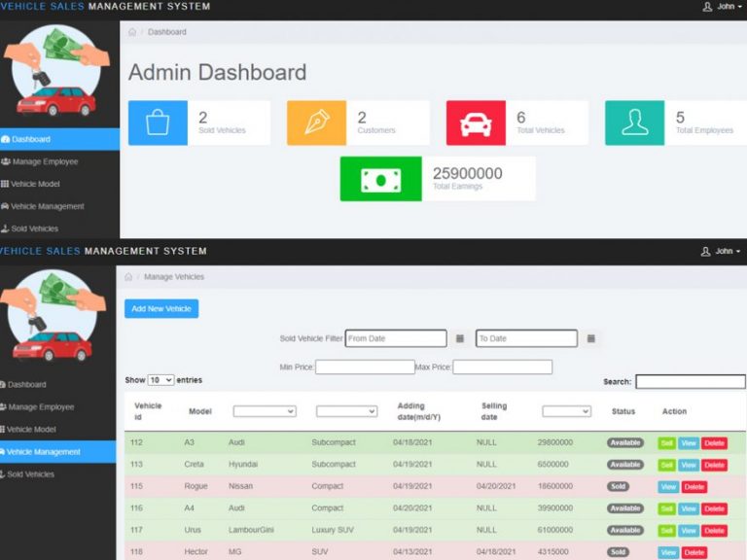
Task: Click the red car Total Vehicles icon
Action: click(x=476, y=123)
